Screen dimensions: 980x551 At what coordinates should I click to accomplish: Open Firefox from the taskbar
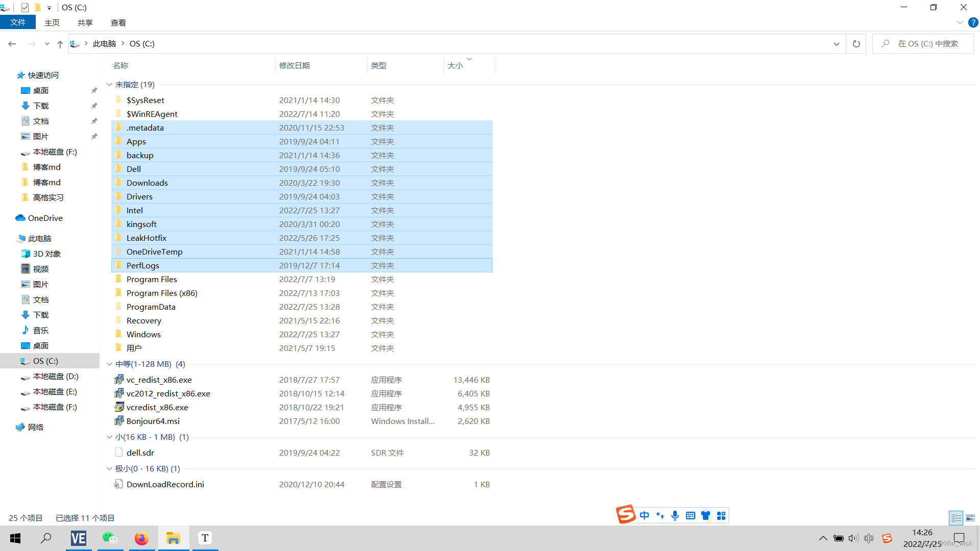point(141,538)
